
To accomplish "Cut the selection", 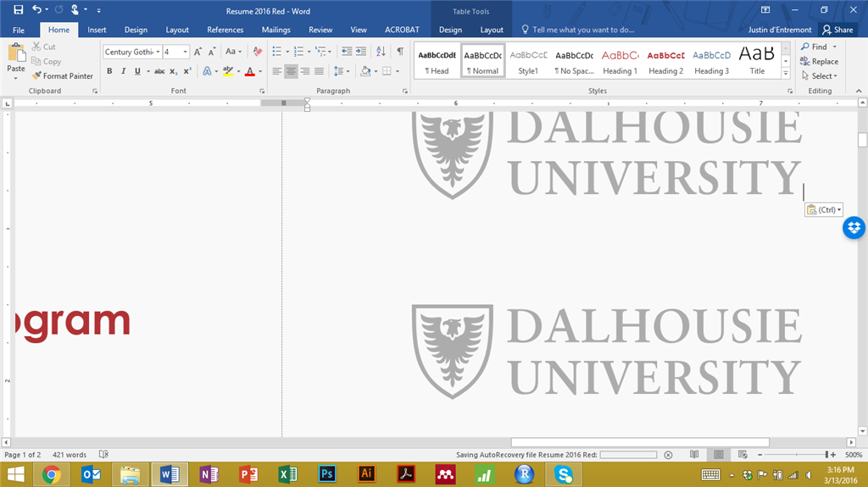I will pyautogui.click(x=44, y=47).
